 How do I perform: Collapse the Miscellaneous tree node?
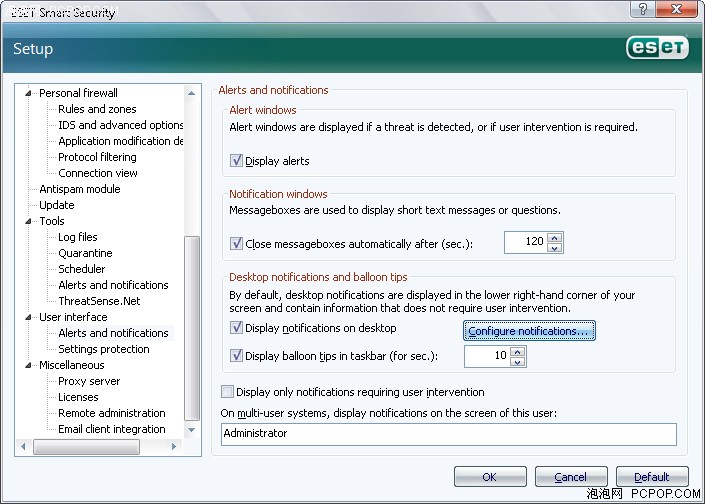[28, 365]
